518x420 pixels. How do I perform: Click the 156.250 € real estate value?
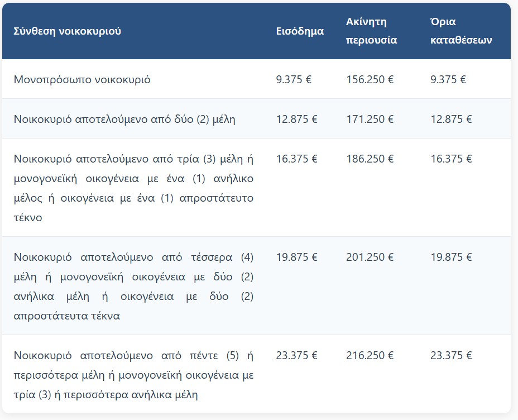click(x=370, y=79)
